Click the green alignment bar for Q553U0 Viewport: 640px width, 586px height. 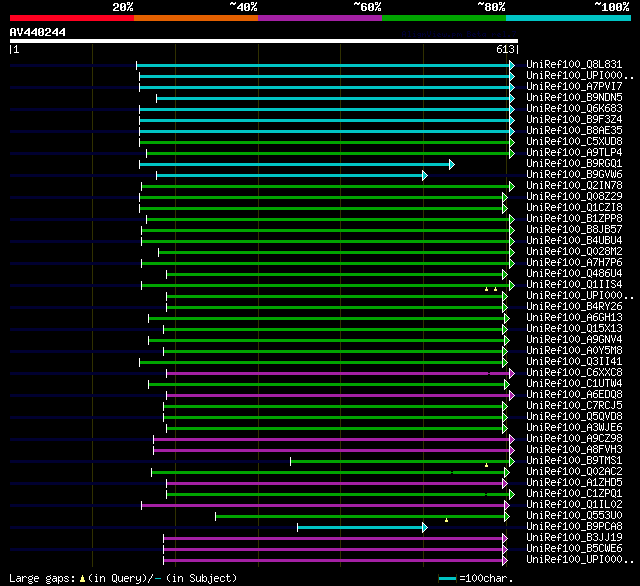[360, 517]
